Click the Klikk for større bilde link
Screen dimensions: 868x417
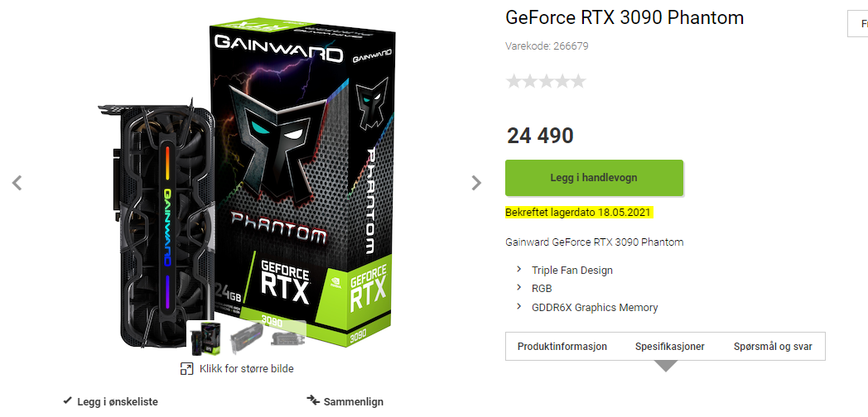tap(246, 369)
